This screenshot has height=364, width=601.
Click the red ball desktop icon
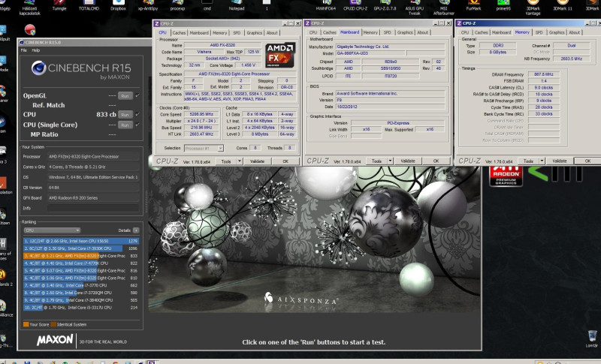click(x=30, y=29)
